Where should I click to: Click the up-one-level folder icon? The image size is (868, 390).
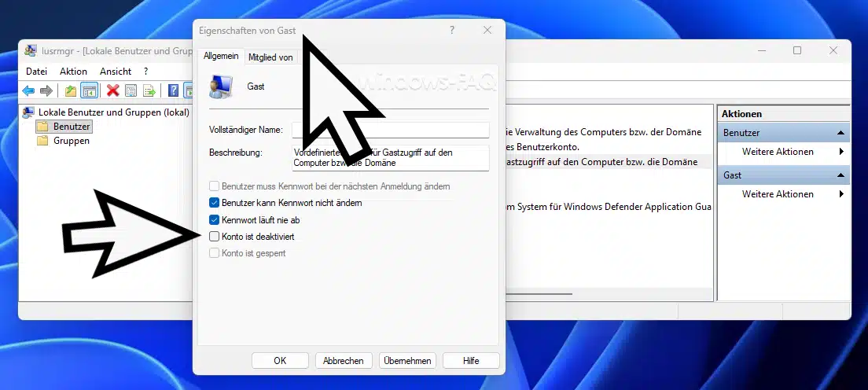[71, 90]
